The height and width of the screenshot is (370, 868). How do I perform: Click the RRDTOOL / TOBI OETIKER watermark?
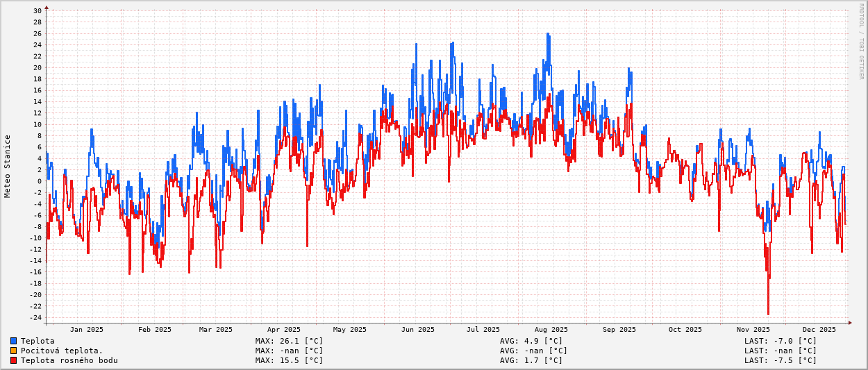click(861, 41)
